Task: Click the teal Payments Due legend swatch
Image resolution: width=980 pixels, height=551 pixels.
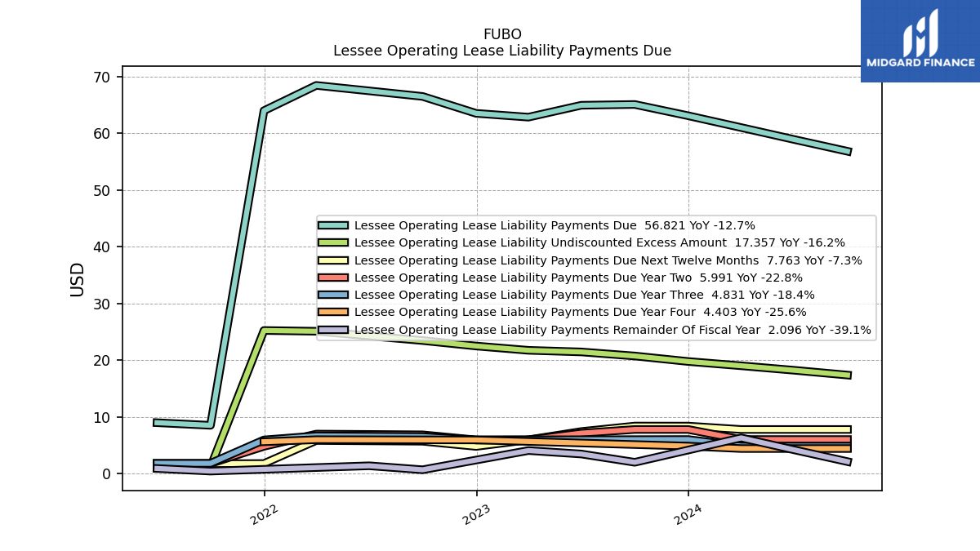Action: pos(333,225)
